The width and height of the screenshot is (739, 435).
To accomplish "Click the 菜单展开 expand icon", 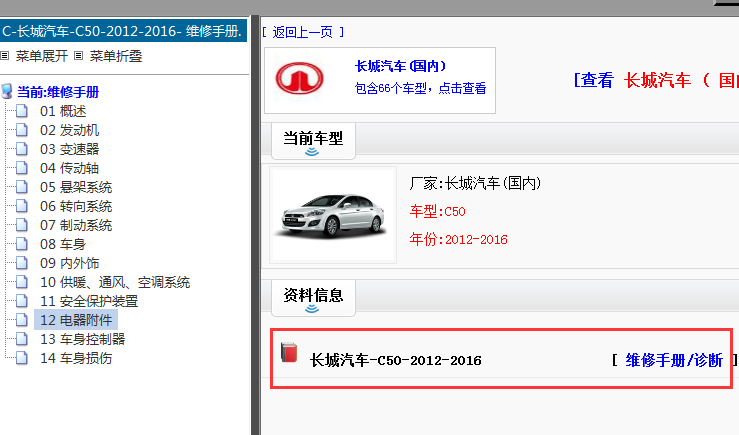I will (5, 56).
